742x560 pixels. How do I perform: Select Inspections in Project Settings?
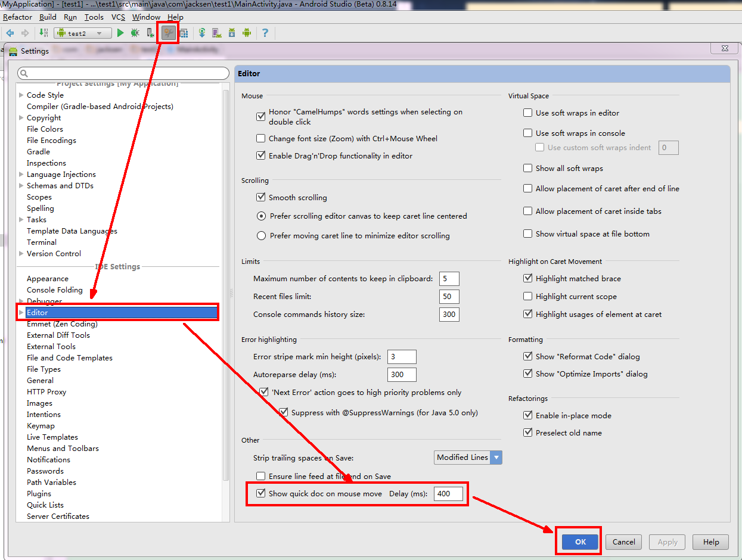point(46,163)
